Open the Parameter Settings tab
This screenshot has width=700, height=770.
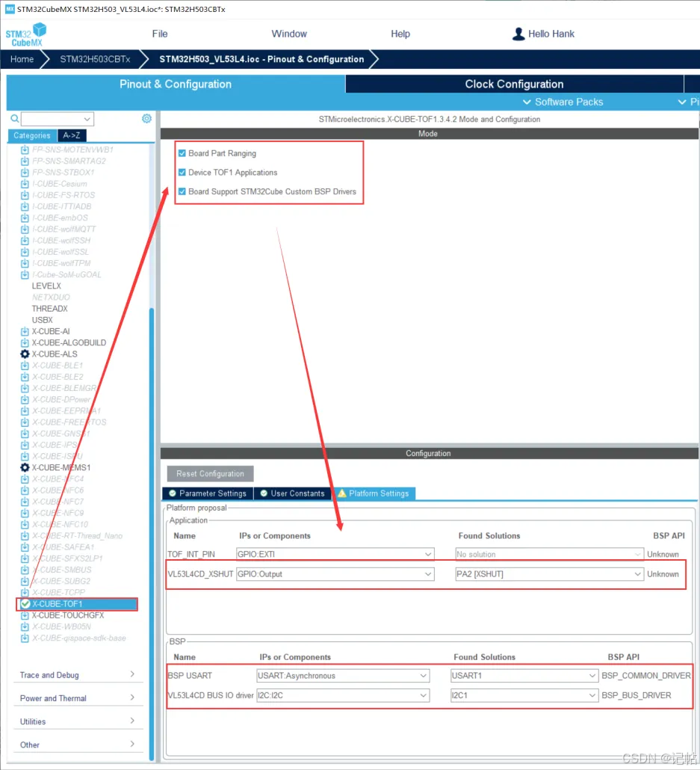pos(208,493)
